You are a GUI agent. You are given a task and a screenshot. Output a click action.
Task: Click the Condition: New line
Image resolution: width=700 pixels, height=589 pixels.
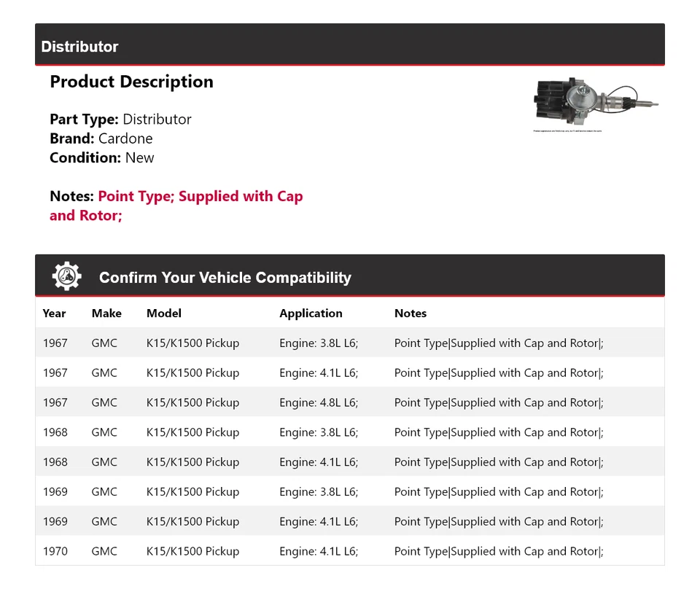[x=102, y=157]
